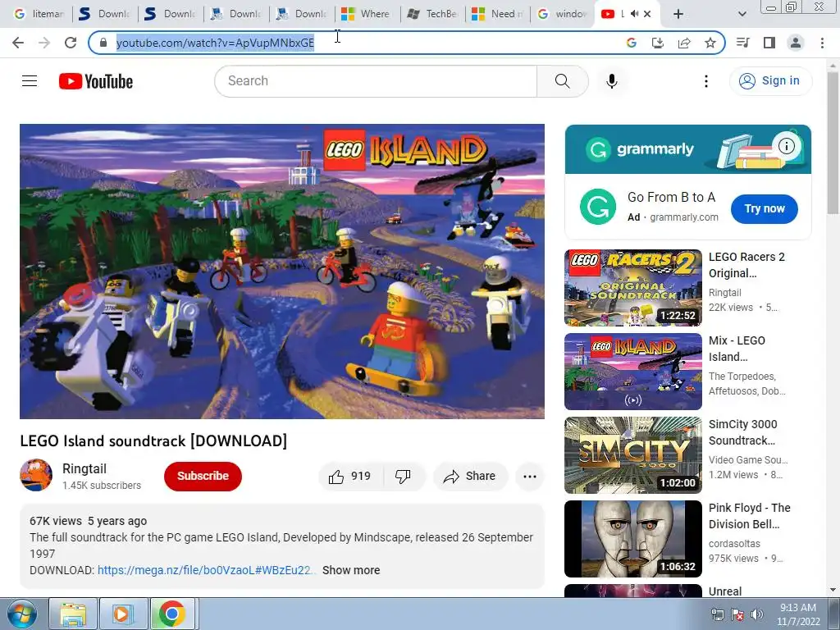Open Windows Media Player from taskbar
Viewport: 840px width, 630px height.
(x=122, y=614)
